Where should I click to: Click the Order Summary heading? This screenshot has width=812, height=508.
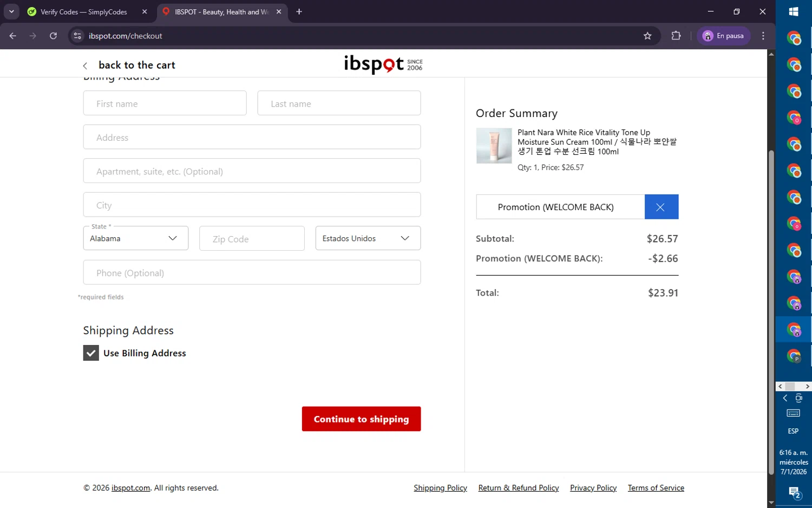(516, 113)
